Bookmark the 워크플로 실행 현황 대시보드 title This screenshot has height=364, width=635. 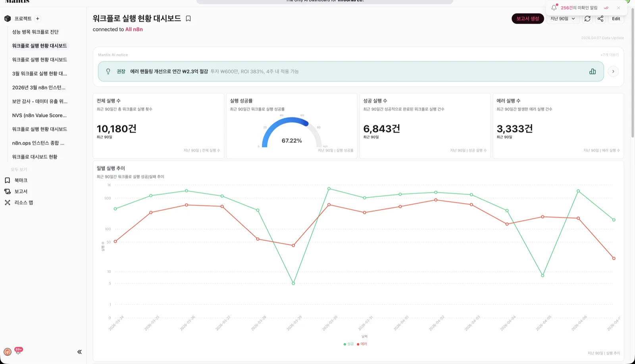pyautogui.click(x=188, y=18)
